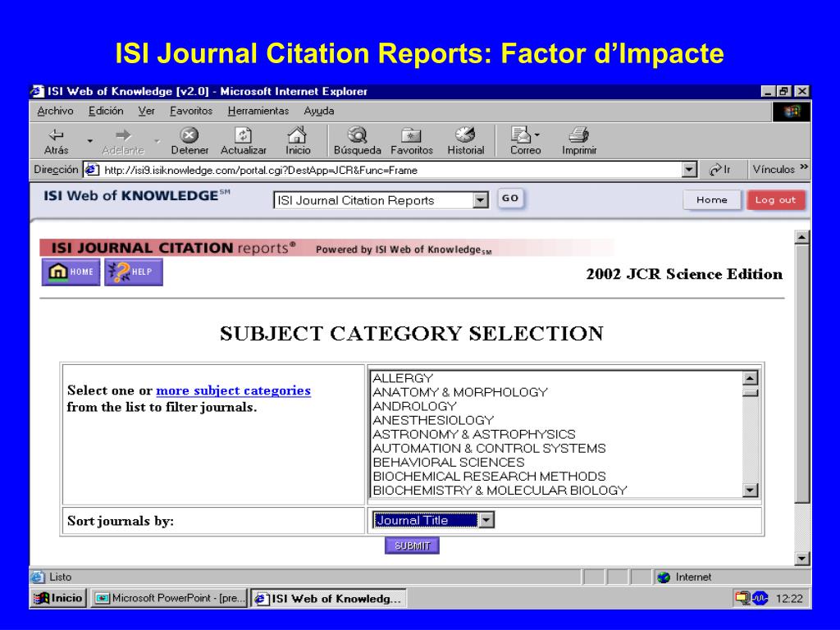Click the JCR HOME icon button
840x630 pixels.
click(71, 272)
